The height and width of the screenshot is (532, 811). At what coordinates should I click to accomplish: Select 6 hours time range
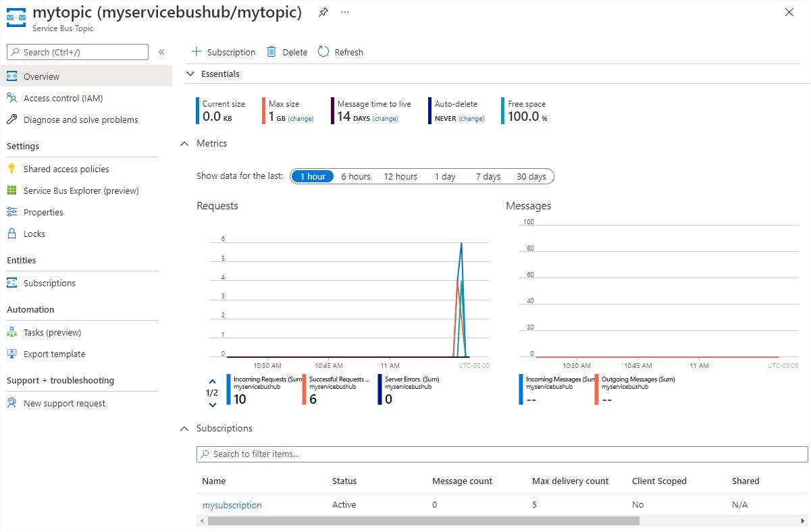click(356, 176)
